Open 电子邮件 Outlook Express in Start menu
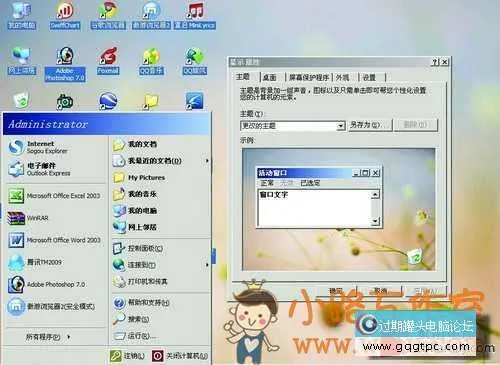Screen dimensions: 500x365 56,169
